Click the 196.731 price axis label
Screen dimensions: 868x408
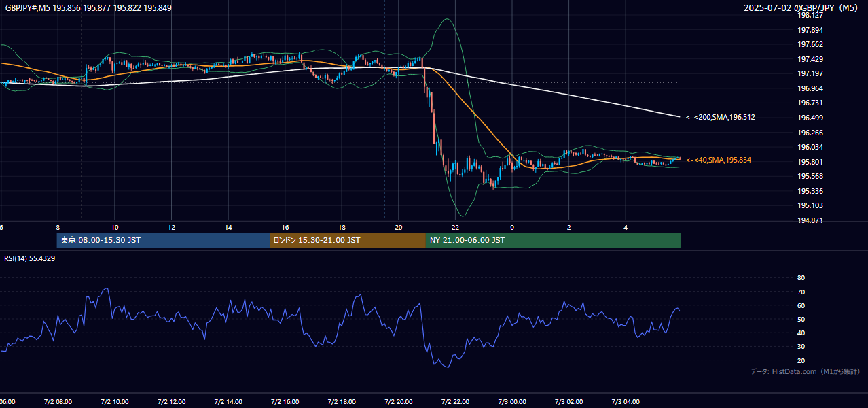(x=810, y=103)
